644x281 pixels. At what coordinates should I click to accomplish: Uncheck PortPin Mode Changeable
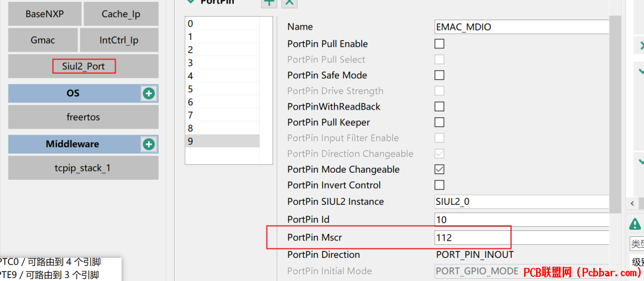tap(439, 169)
